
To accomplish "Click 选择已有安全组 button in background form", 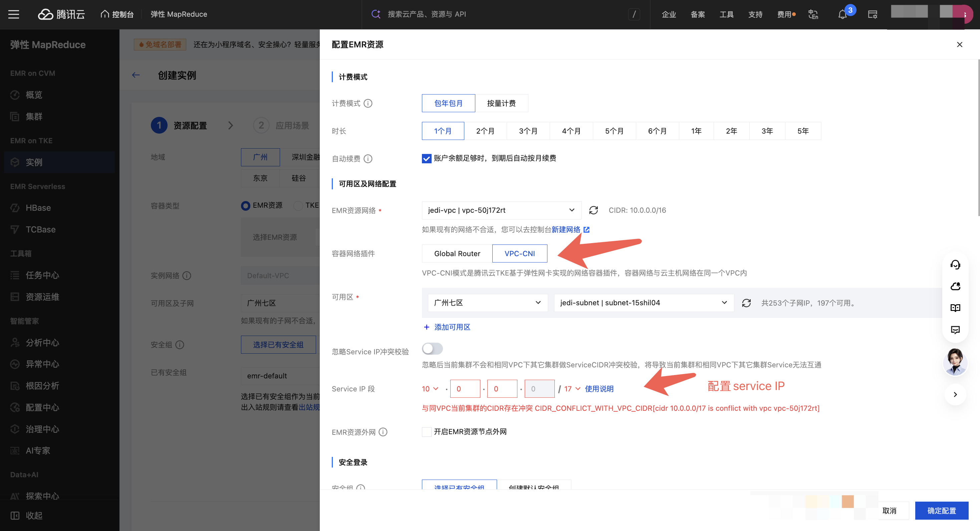I will [x=278, y=345].
